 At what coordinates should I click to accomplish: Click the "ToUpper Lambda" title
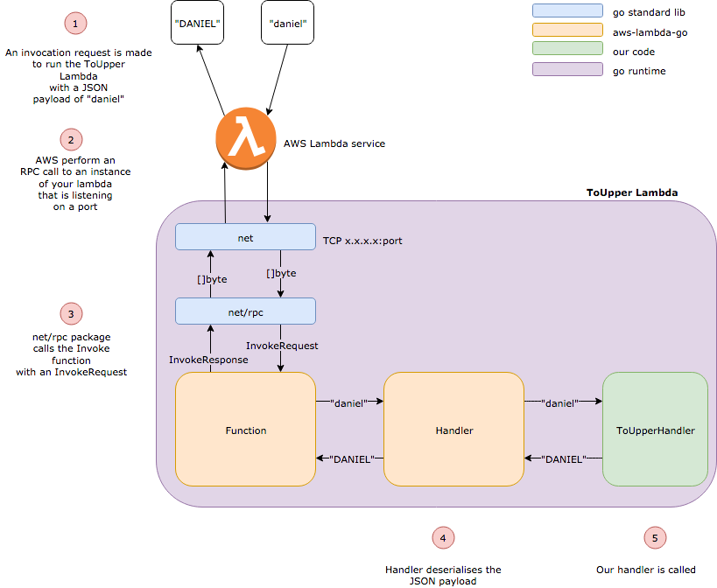pyautogui.click(x=632, y=192)
